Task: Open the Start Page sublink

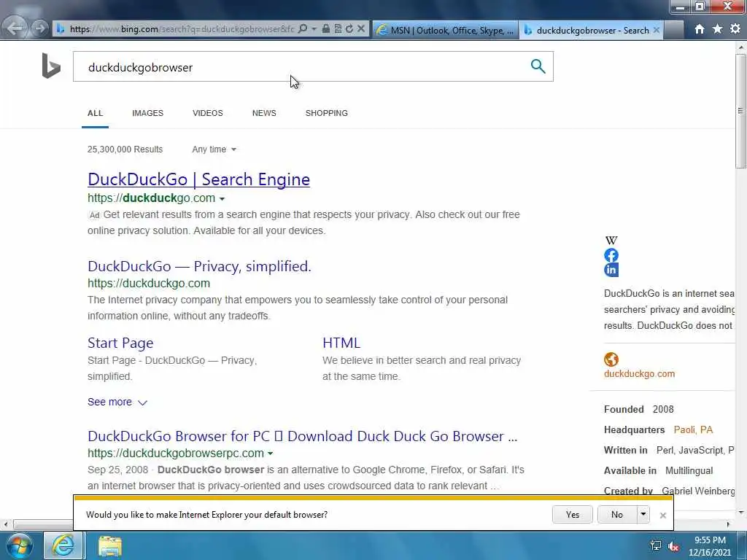Action: pyautogui.click(x=120, y=343)
